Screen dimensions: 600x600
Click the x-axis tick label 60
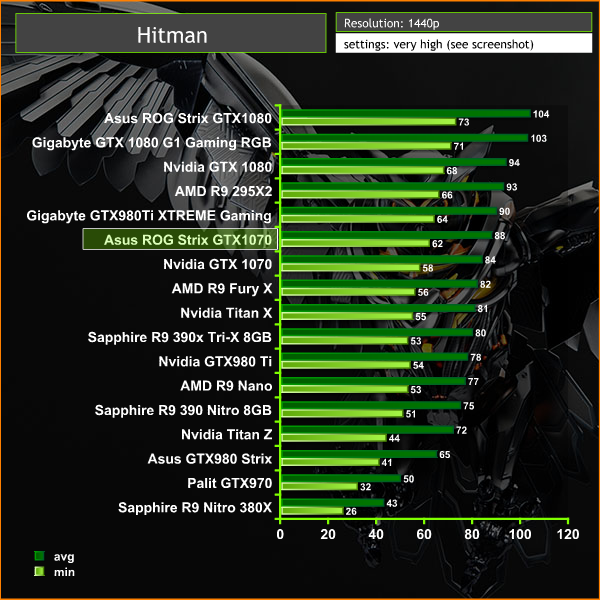[x=424, y=534]
